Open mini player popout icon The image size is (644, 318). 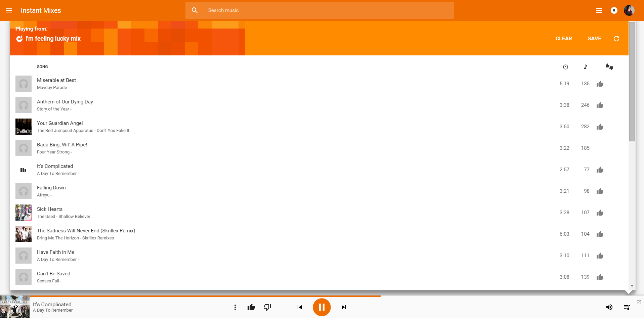[x=639, y=302]
